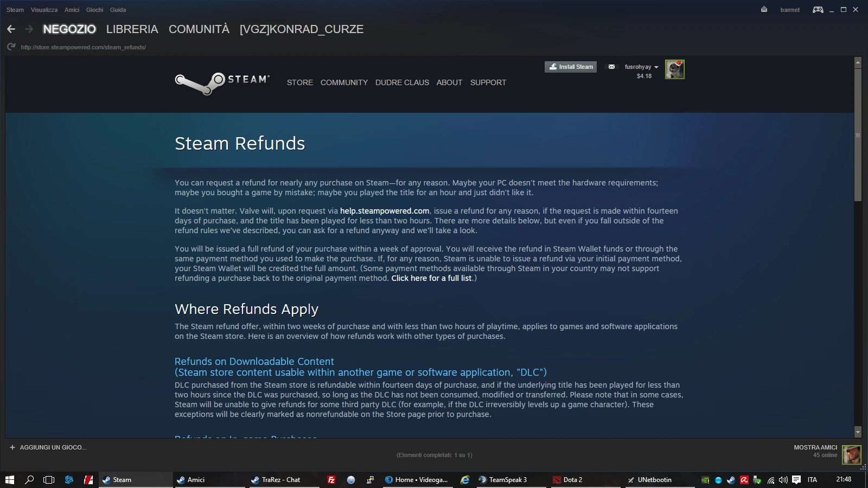Screen dimensions: 868x488
Task: Switch to the TraRez - Chat taskbar window
Action: pos(285,480)
